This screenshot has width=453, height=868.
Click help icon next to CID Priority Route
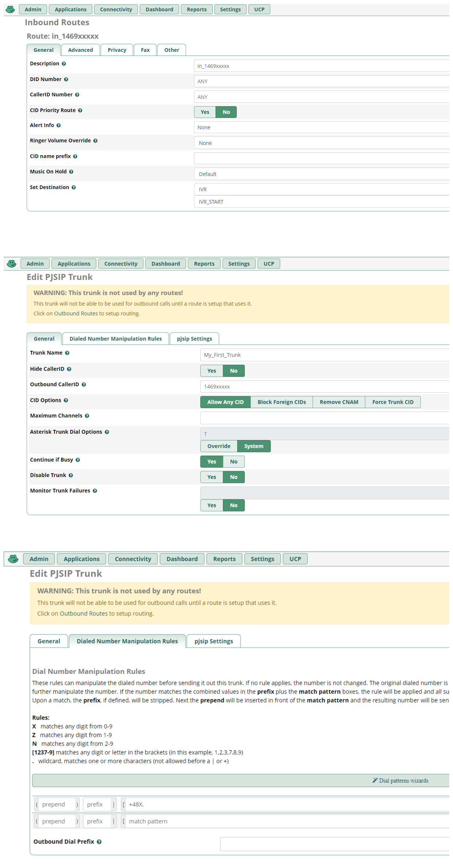point(80,110)
